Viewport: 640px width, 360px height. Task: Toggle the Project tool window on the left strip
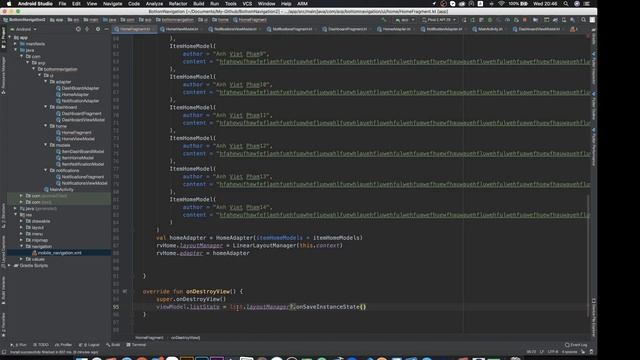(3, 38)
